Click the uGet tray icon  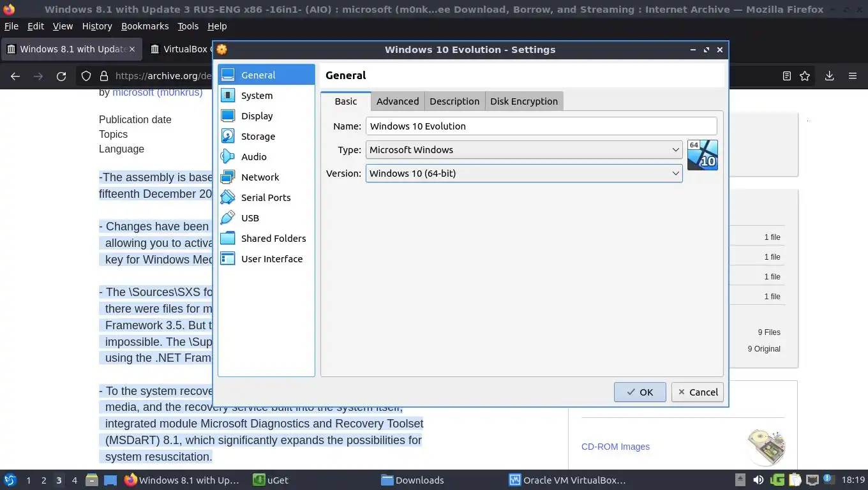(777, 480)
